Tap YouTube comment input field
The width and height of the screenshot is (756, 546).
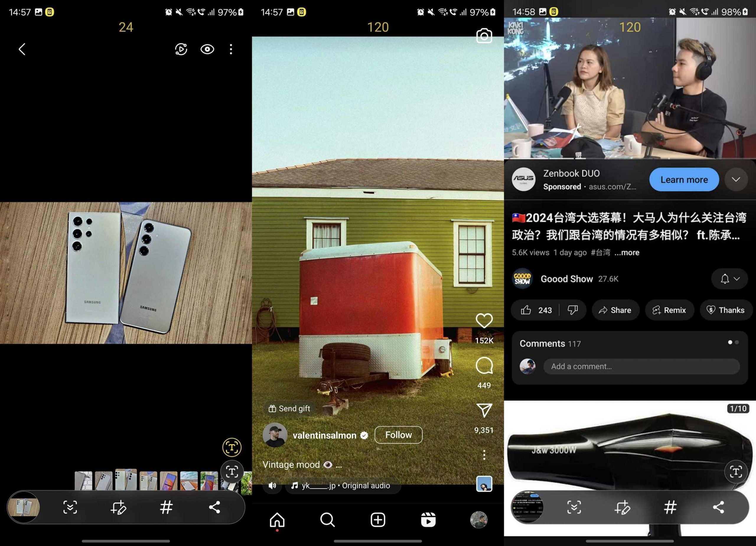[640, 366]
